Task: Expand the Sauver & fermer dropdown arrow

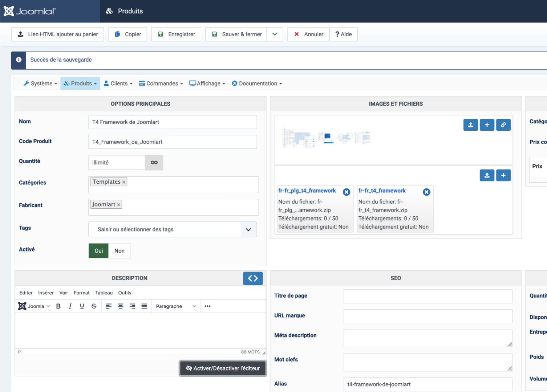Action: (275, 34)
